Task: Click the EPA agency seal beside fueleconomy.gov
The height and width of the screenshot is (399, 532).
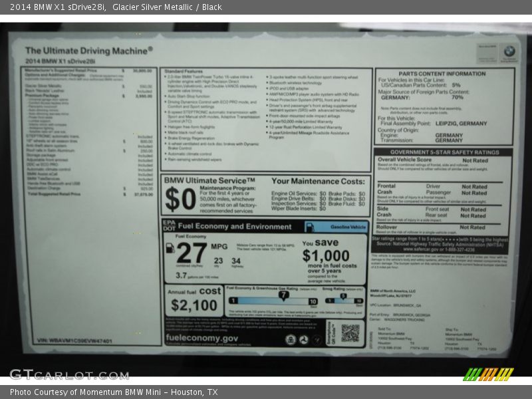Action: pyautogui.click(x=291, y=339)
